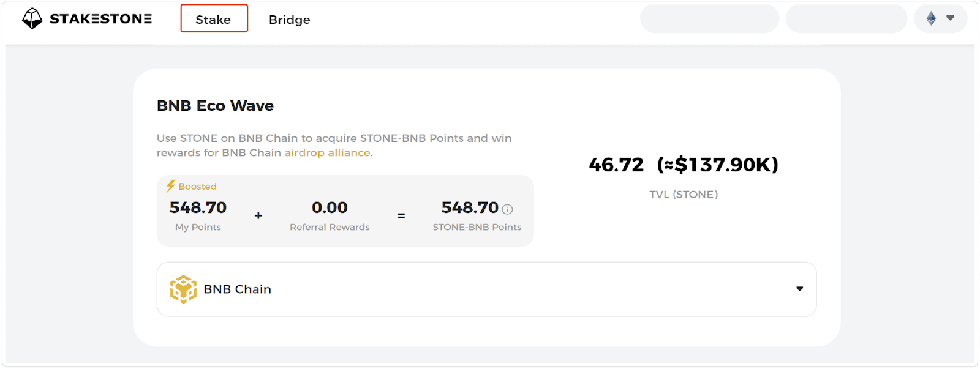Image resolution: width=980 pixels, height=369 pixels.
Task: Expand the BNB Chain row label
Action: tap(237, 289)
